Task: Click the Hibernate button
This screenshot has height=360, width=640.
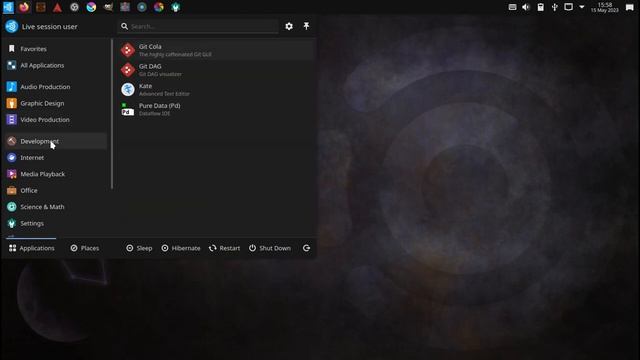Action: [x=181, y=248]
